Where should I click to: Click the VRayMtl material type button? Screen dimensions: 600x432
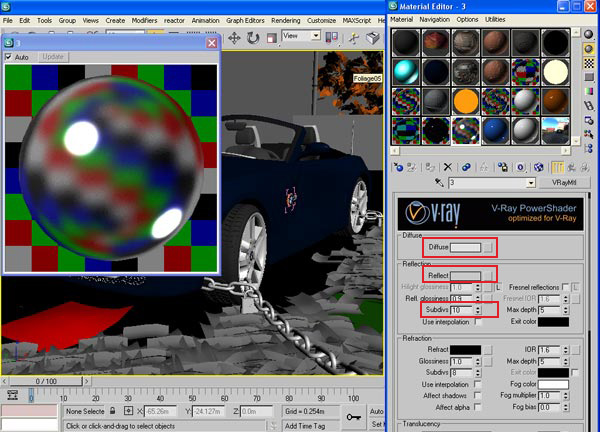click(567, 183)
